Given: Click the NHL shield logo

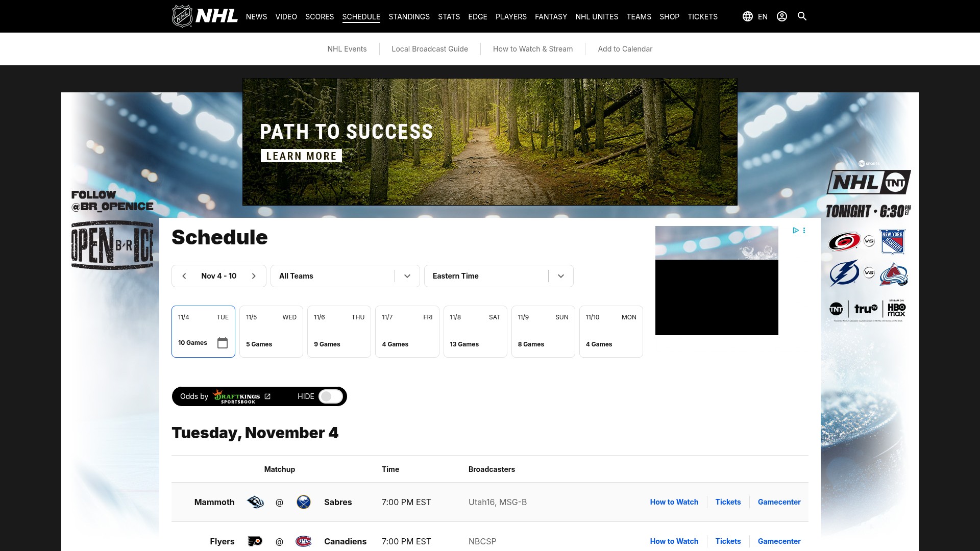Looking at the screenshot, I should pos(182,16).
